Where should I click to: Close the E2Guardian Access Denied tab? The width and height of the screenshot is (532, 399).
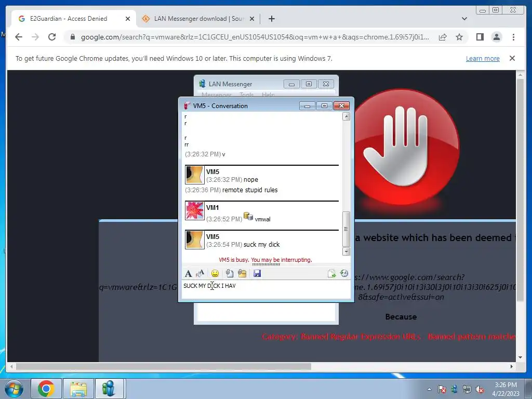pyautogui.click(x=128, y=19)
